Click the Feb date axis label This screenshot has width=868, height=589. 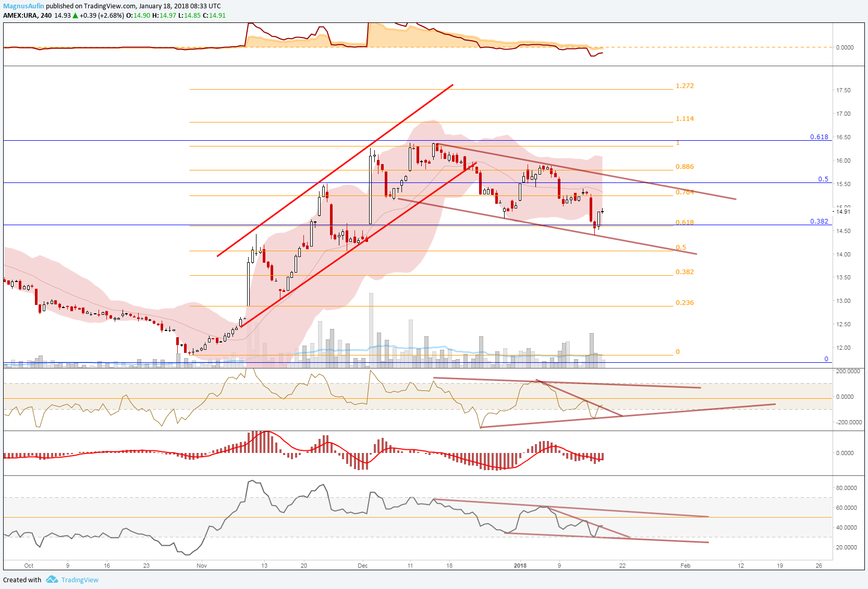(686, 566)
